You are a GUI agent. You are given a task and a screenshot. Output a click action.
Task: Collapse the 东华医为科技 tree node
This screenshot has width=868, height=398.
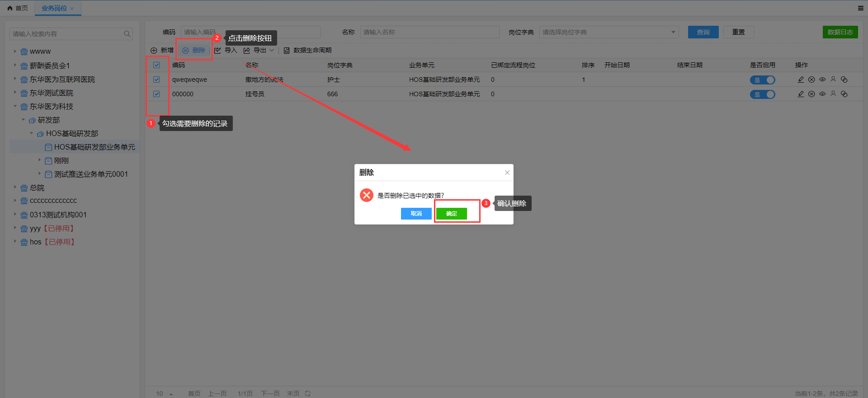point(15,106)
